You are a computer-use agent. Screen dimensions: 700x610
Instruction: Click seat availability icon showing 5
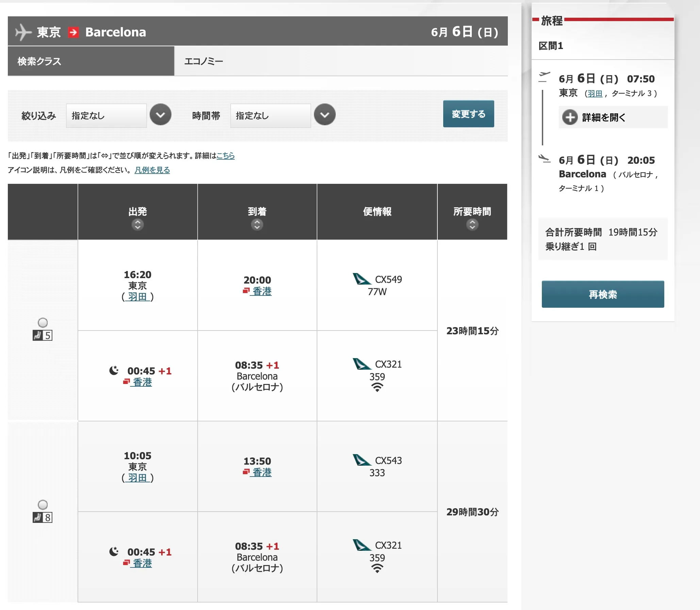click(x=43, y=335)
